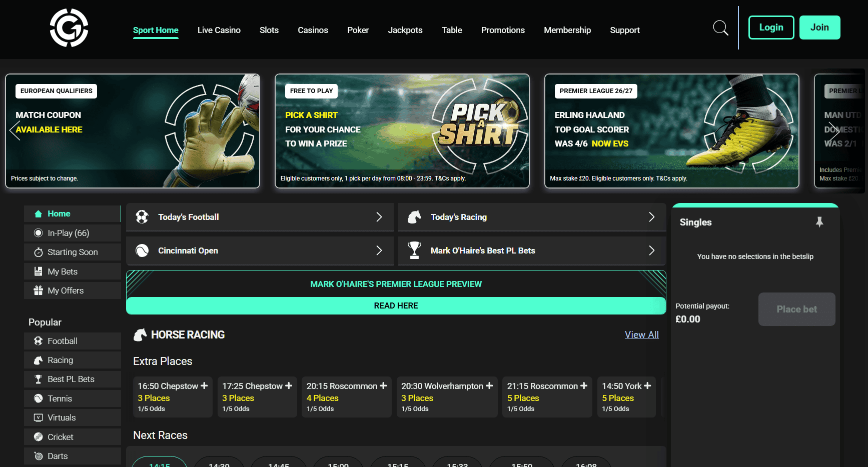
Task: Open Membership in the top navigation
Action: (x=567, y=30)
